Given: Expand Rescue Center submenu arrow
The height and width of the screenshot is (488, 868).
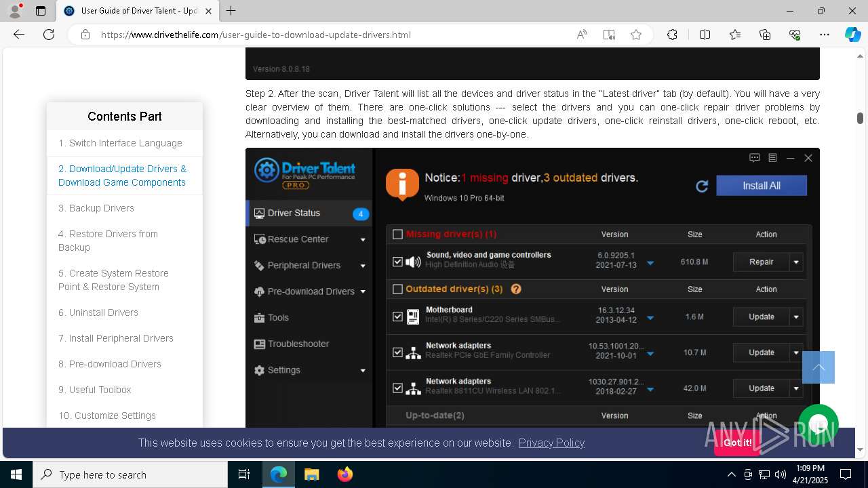Looking at the screenshot, I should [x=363, y=240].
